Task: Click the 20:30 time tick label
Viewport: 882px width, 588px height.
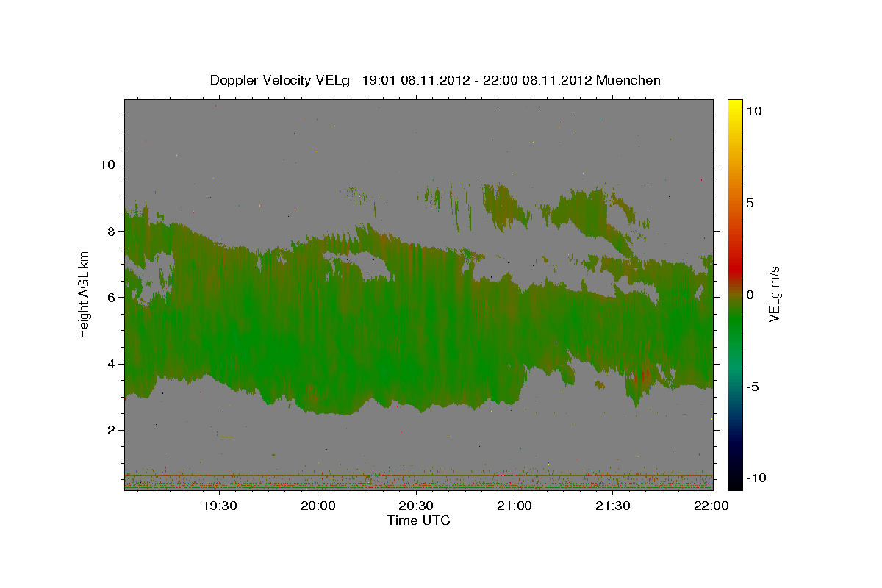Action: point(416,506)
